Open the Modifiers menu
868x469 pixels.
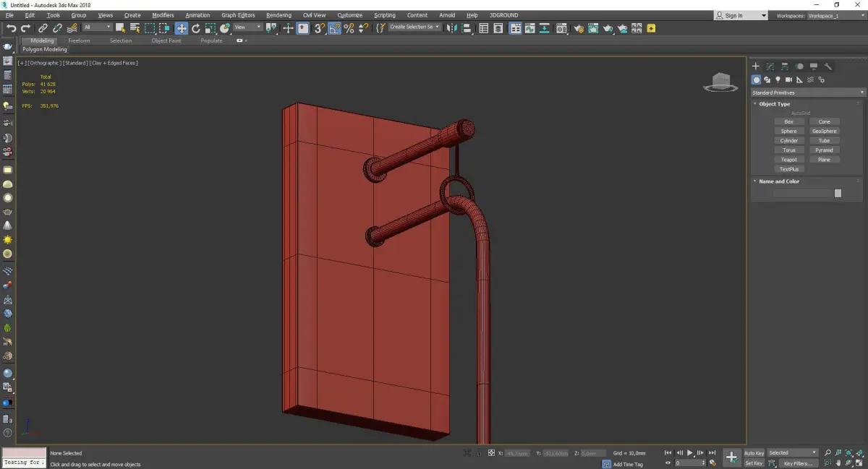coord(163,15)
